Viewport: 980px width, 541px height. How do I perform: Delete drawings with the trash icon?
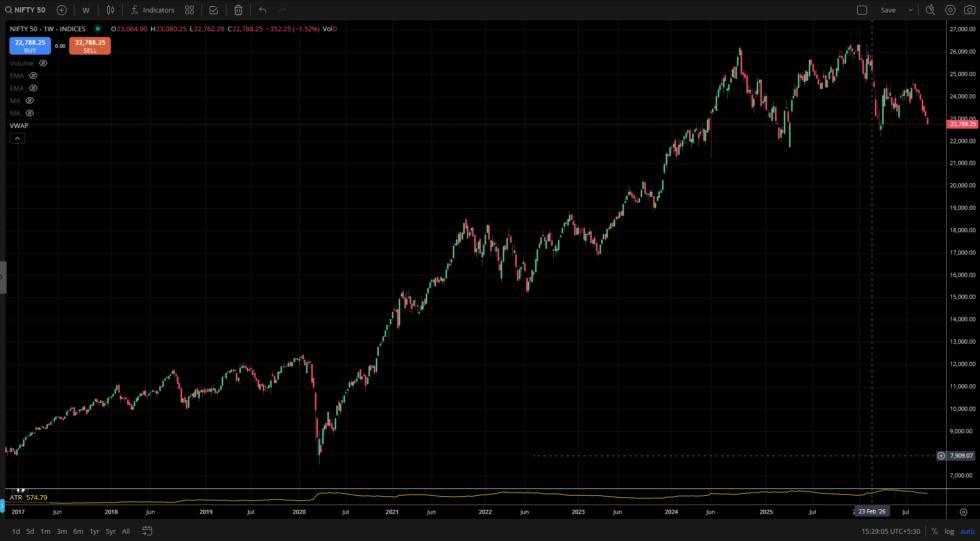tap(238, 10)
